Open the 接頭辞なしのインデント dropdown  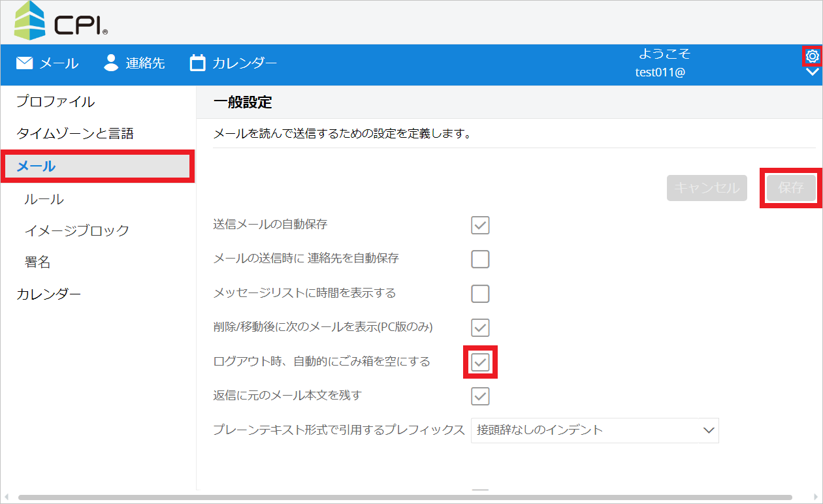594,430
